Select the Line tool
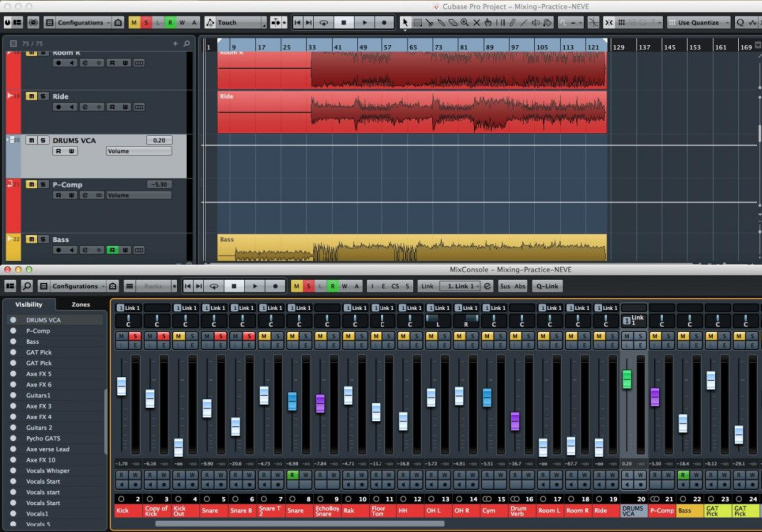Image resolution: width=762 pixels, height=532 pixels. pyautogui.click(x=524, y=22)
